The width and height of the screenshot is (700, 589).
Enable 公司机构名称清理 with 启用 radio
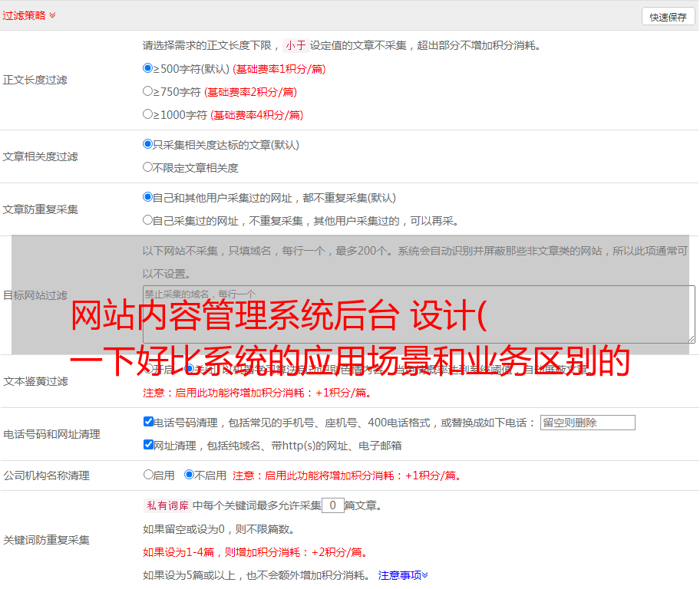pos(149,475)
